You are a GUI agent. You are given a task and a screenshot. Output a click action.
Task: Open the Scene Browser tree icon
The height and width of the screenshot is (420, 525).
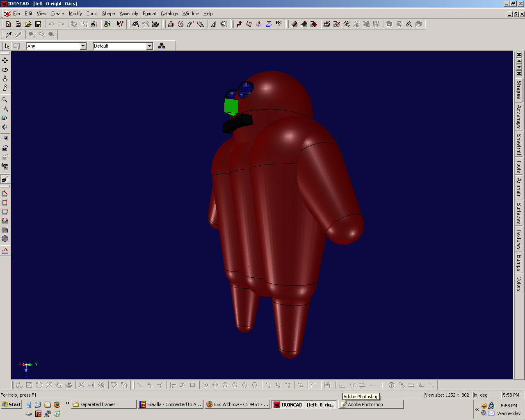(107, 24)
